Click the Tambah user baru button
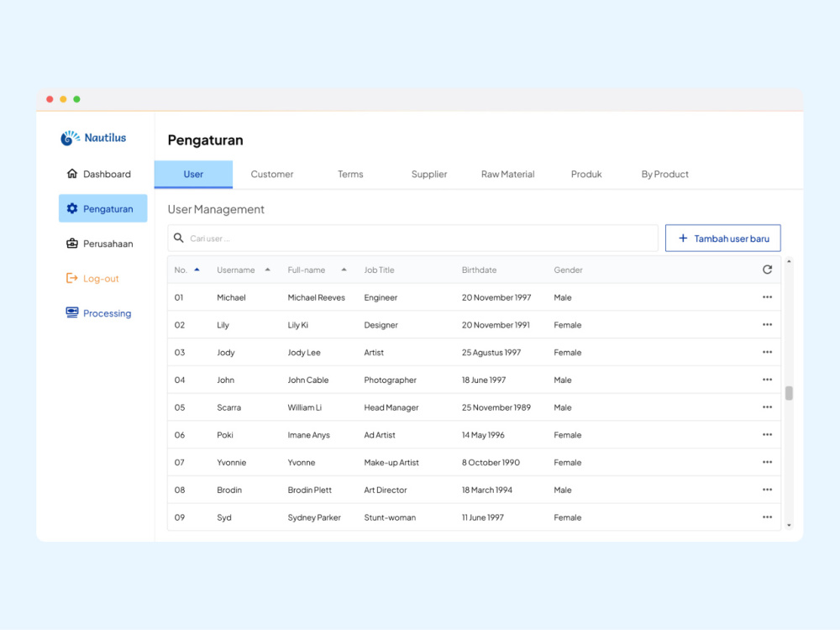Image resolution: width=840 pixels, height=630 pixels. tap(722, 239)
